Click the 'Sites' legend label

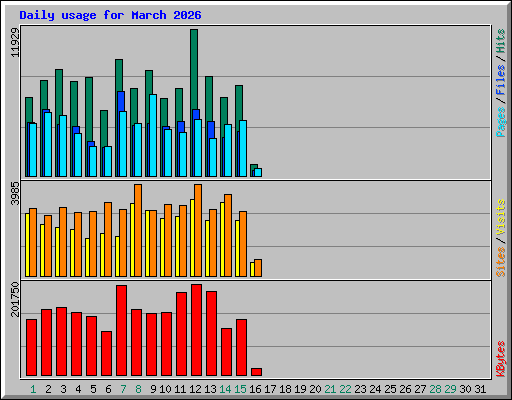pyautogui.click(x=501, y=262)
